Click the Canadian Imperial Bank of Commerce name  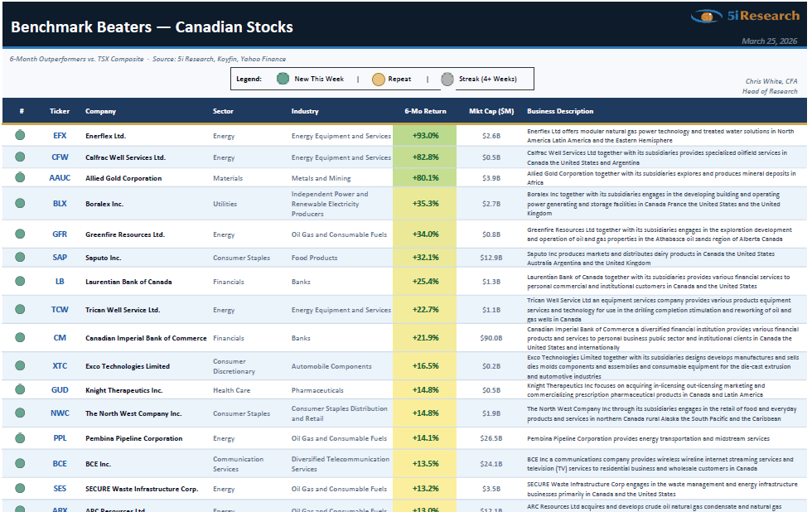[146, 338]
